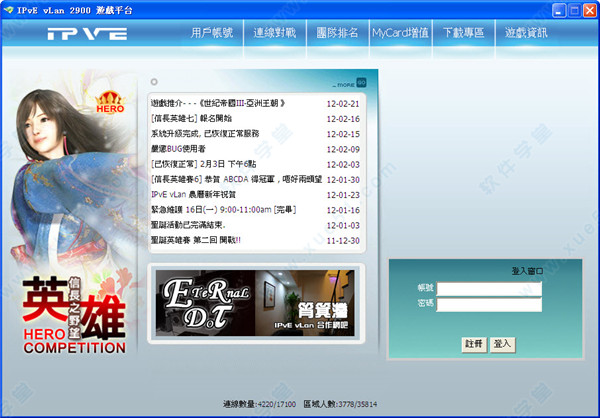Switch to the 連線對戰 tab
The height and width of the screenshot is (418, 600).
[275, 33]
